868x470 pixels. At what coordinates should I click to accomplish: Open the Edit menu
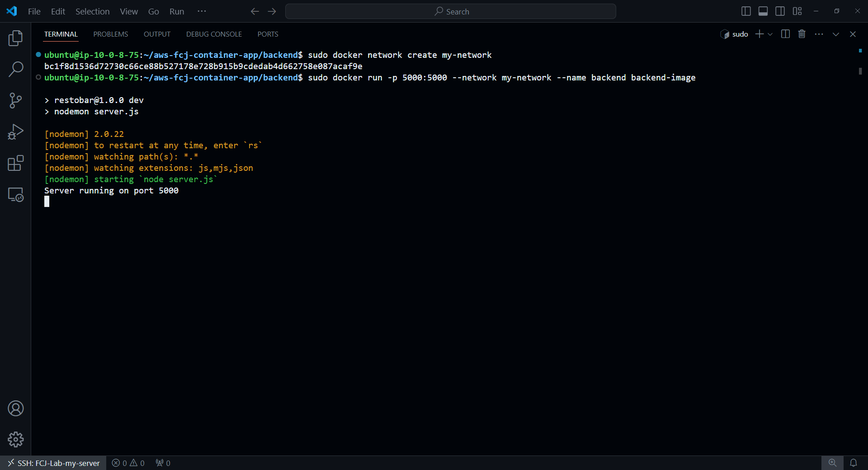point(58,11)
